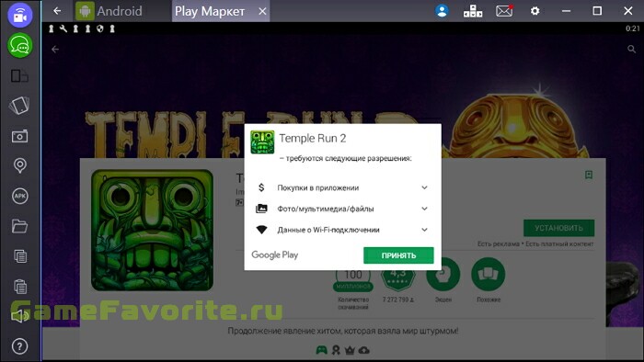Click the large Temple Run 2 app thumbnail
This screenshot has width=644, height=362.
[x=153, y=231]
